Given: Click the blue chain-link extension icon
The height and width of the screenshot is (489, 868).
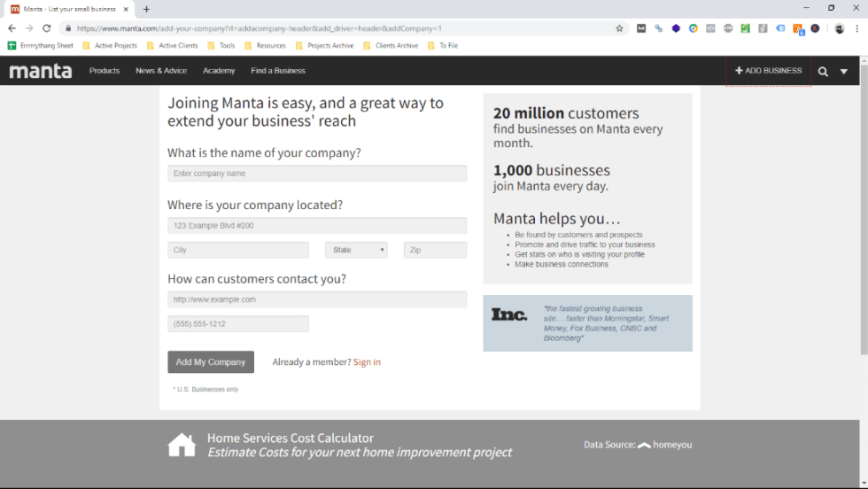Looking at the screenshot, I should (659, 28).
